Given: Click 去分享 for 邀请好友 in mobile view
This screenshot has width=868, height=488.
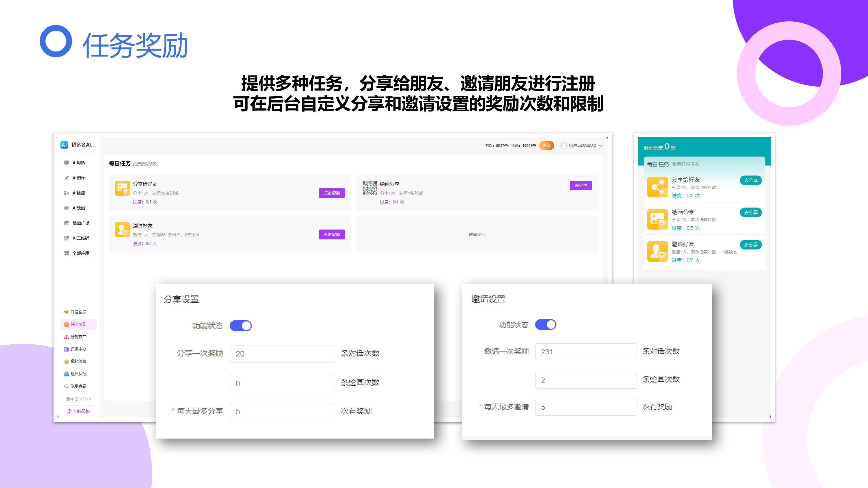Looking at the screenshot, I should coord(751,245).
